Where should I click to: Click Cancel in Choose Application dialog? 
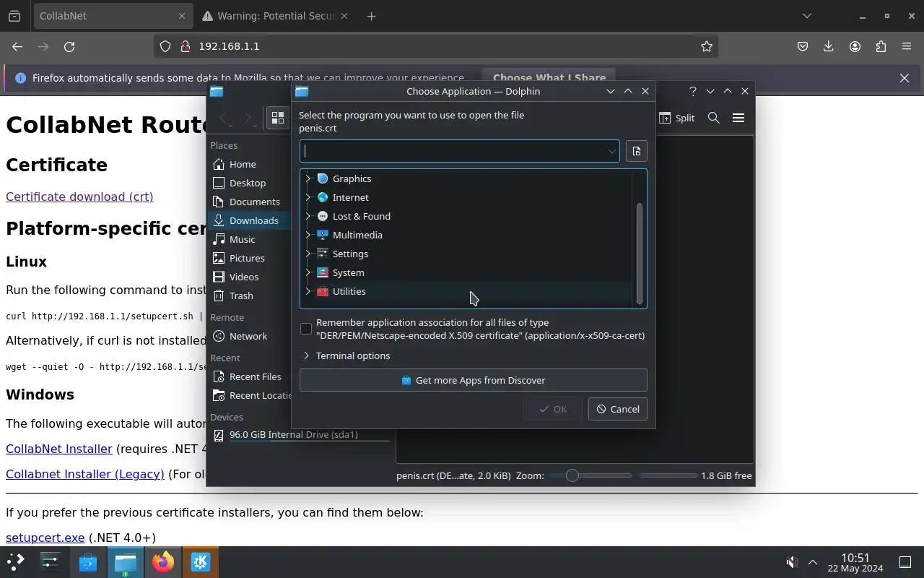pos(618,409)
